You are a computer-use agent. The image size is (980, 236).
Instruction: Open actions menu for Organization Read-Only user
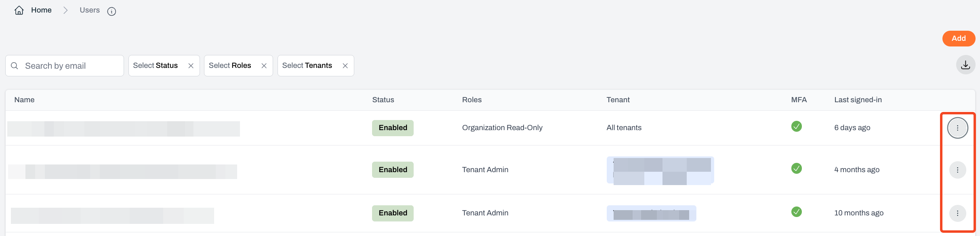[x=957, y=128]
